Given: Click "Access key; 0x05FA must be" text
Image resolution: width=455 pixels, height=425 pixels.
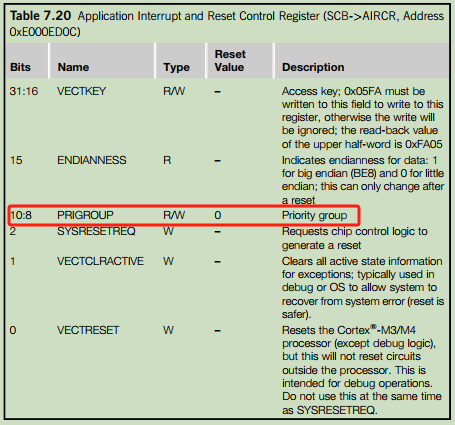Looking at the screenshot, I should pyautogui.click(x=353, y=91).
